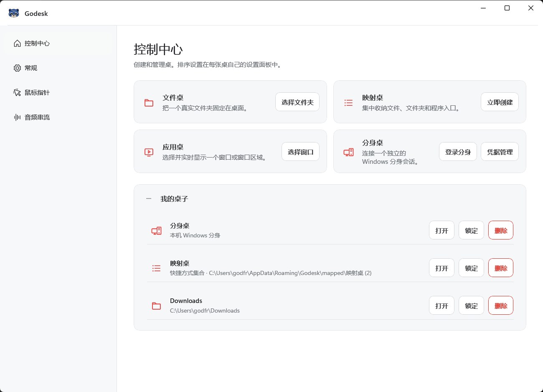Open the Downloads desk
Image resolution: width=543 pixels, height=392 pixels.
pyautogui.click(x=442, y=305)
